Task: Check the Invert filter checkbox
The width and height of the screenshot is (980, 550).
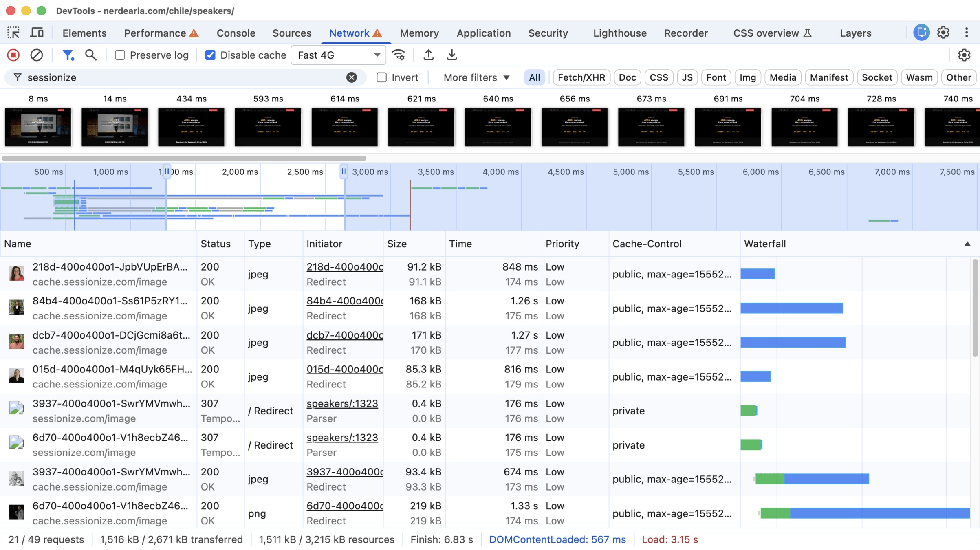Action: click(381, 77)
